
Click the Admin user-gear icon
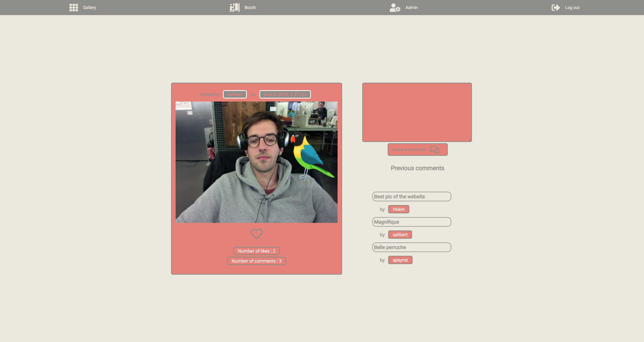coord(395,8)
